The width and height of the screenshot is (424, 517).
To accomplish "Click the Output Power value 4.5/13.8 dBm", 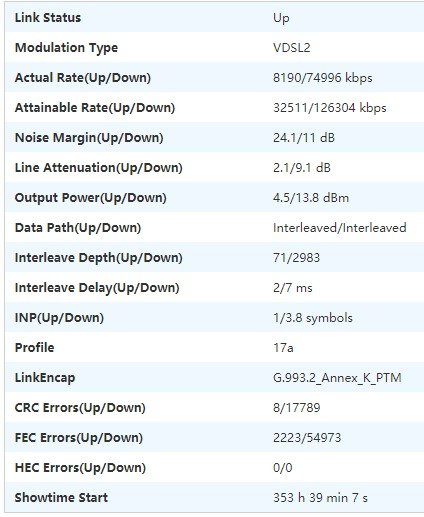I will point(311,198).
